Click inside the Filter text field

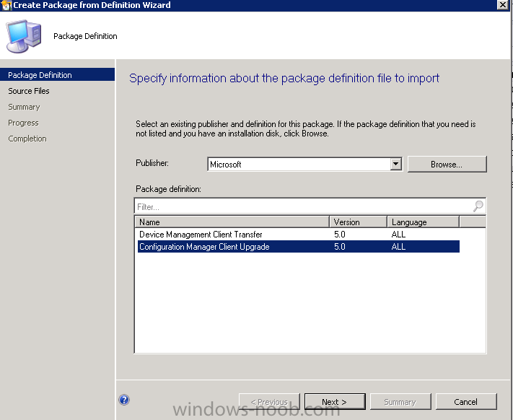tap(303, 206)
